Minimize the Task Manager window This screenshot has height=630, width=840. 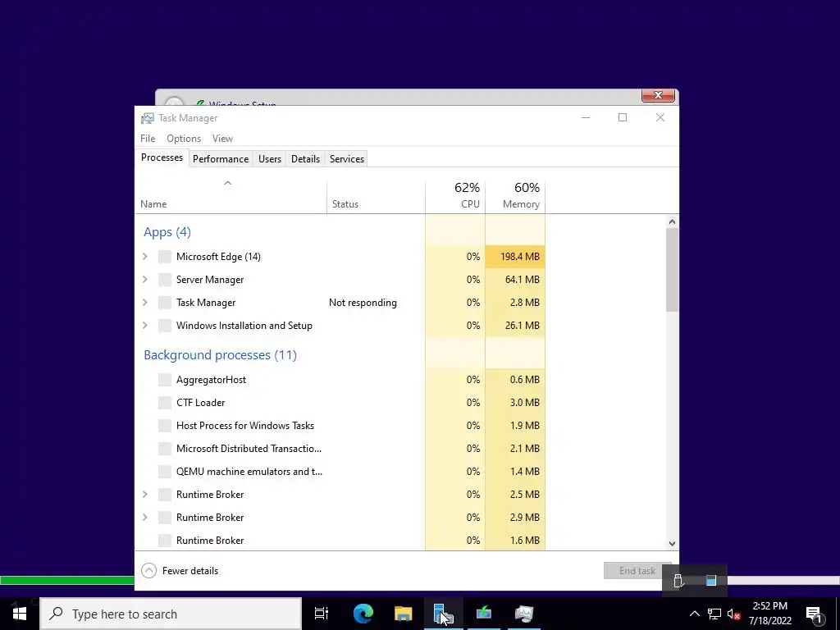[586, 117]
